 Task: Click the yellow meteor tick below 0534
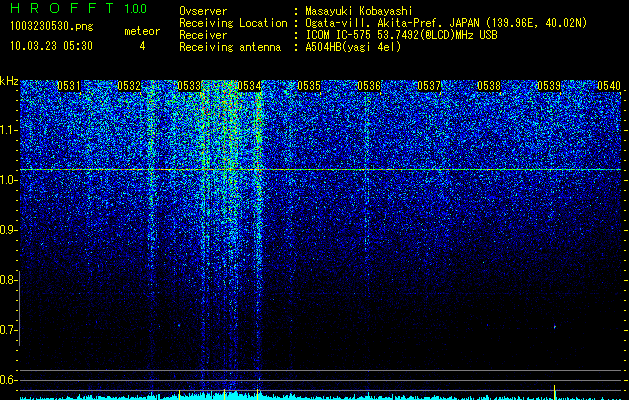coord(258,394)
